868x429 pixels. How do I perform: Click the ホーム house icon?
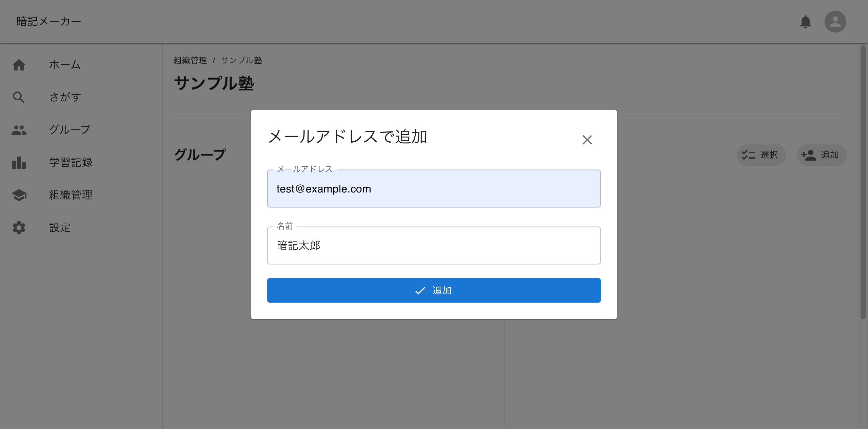[19, 65]
